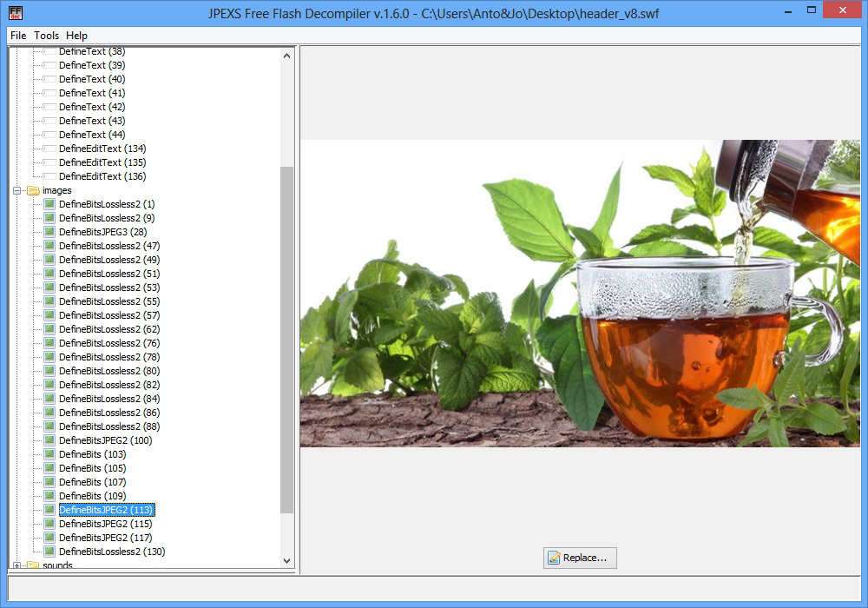Open the File menu
Image resolution: width=868 pixels, height=608 pixels.
click(18, 36)
